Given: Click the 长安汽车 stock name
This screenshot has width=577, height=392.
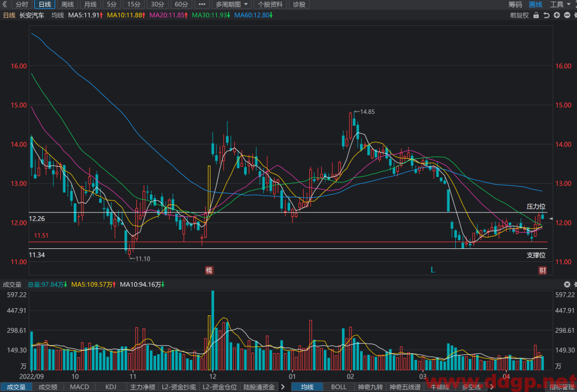Looking at the screenshot, I should pyautogui.click(x=32, y=15).
